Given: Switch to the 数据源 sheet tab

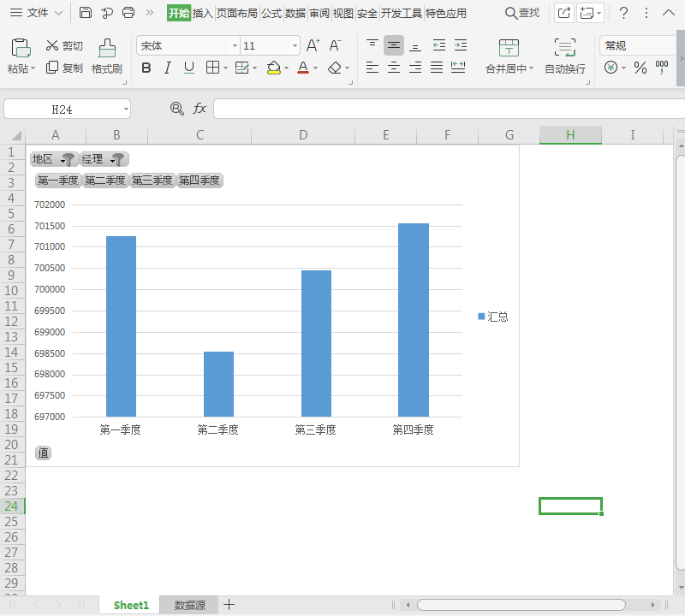Looking at the screenshot, I should [189, 605].
